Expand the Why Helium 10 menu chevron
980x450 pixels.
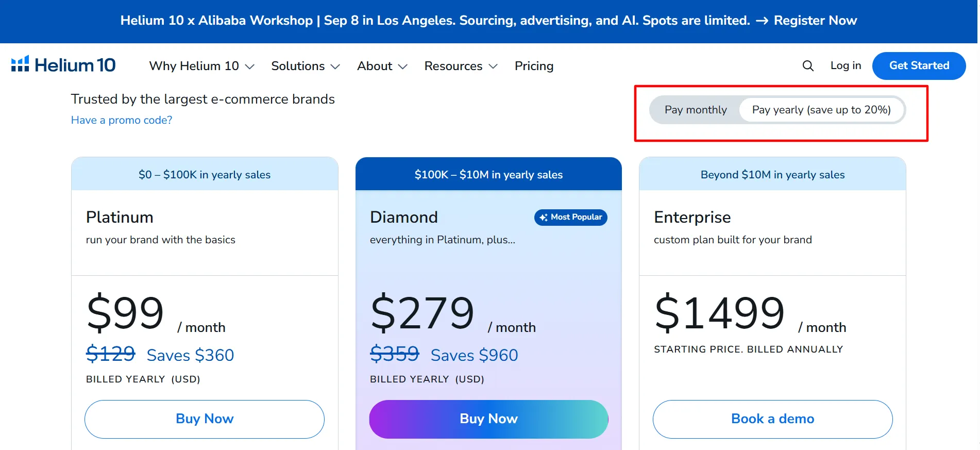pyautogui.click(x=250, y=66)
